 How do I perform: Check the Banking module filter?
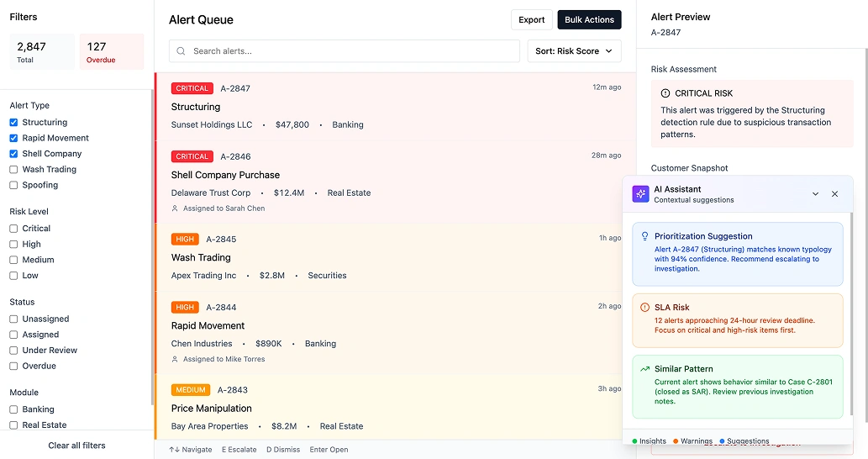click(13, 409)
